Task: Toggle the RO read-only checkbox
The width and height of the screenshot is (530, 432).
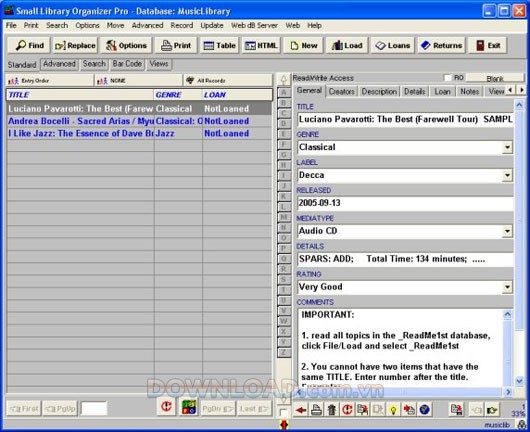Action: pyautogui.click(x=448, y=78)
